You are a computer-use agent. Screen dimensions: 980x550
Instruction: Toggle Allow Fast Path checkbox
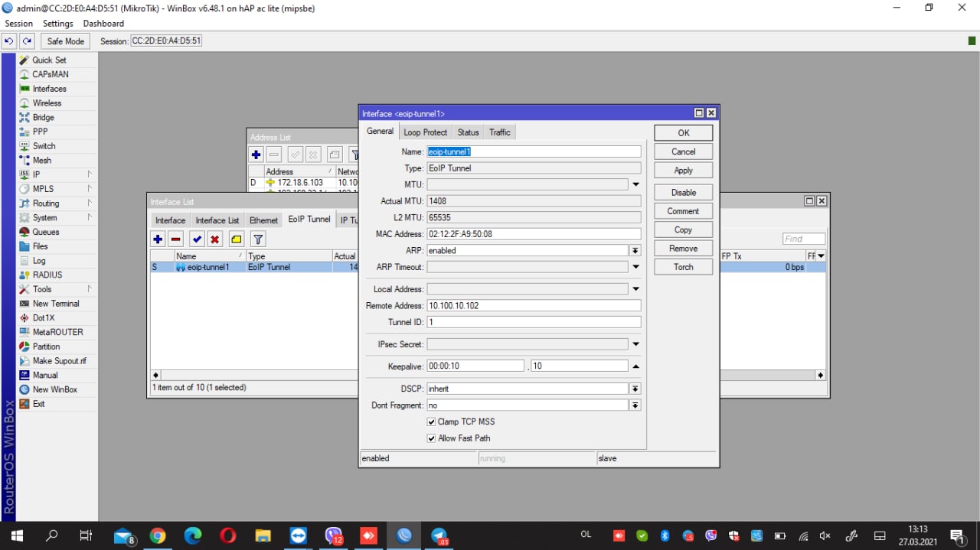click(x=431, y=438)
